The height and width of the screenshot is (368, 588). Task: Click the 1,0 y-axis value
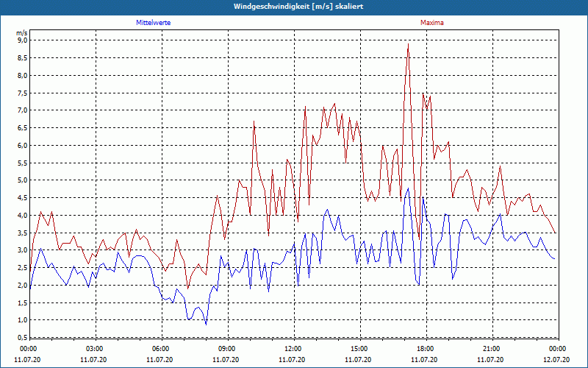[x=23, y=320]
